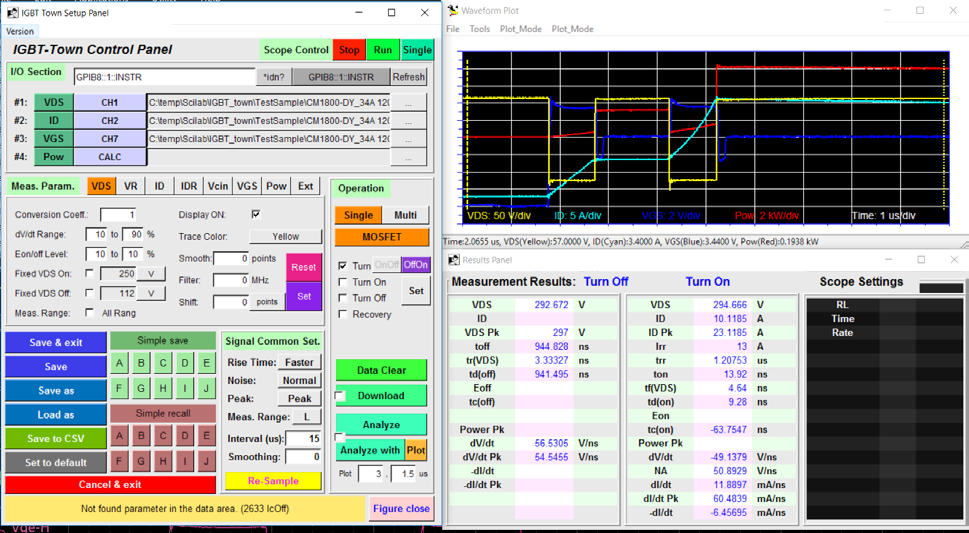969x533 pixels.
Task: Enable the Fixed VDS On checkbox
Action: click(x=90, y=273)
